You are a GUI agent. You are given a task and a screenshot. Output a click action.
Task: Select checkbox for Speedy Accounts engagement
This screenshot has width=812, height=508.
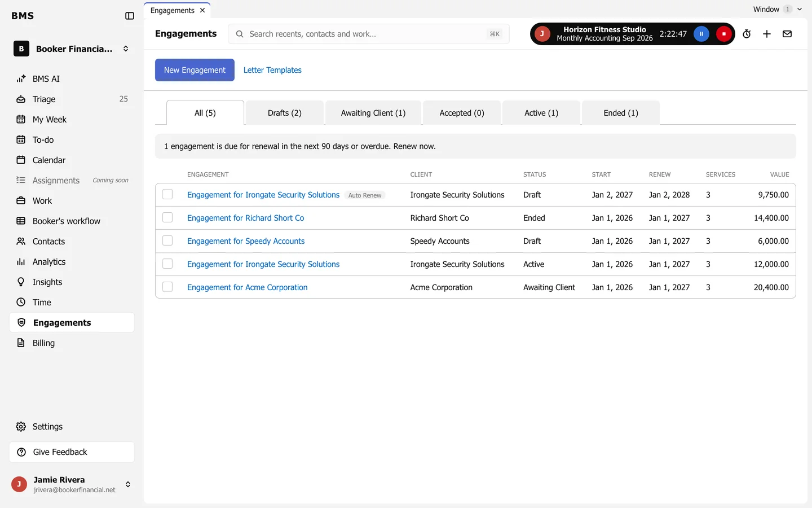pos(167,240)
